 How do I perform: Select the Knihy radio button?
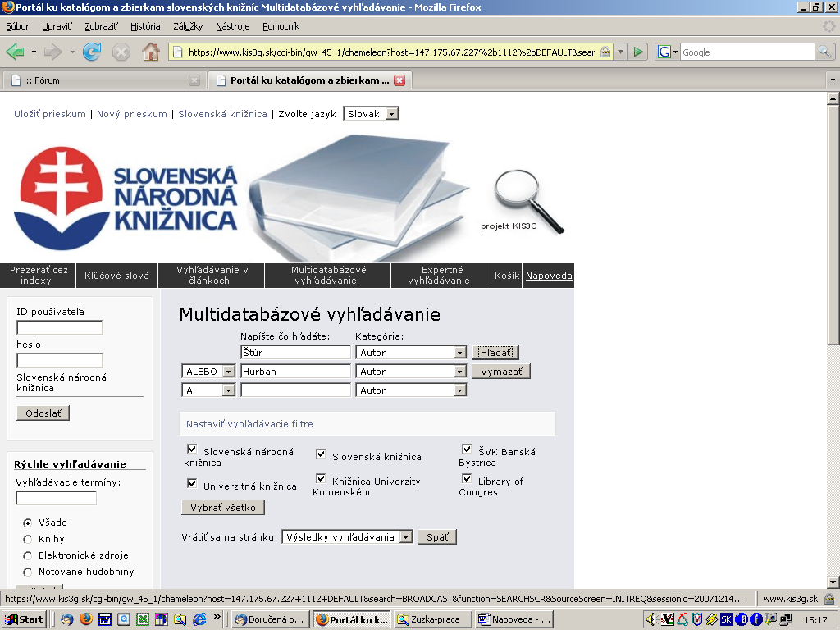point(27,539)
